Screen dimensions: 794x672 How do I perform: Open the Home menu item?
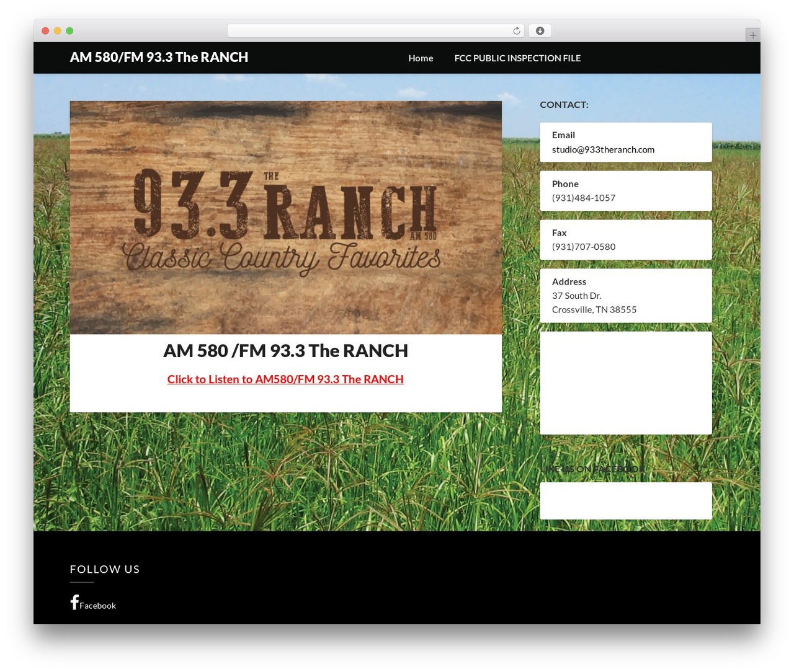click(x=421, y=58)
